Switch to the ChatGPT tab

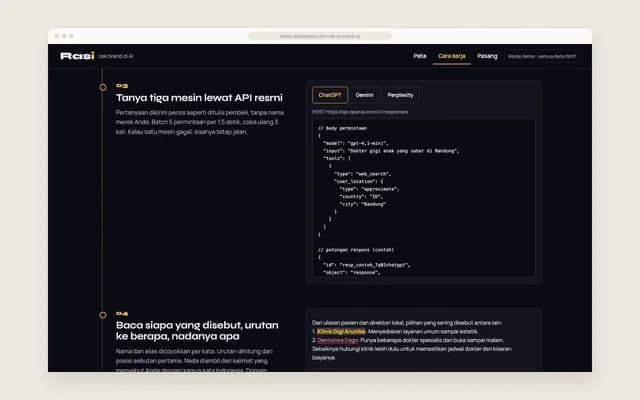(x=330, y=95)
